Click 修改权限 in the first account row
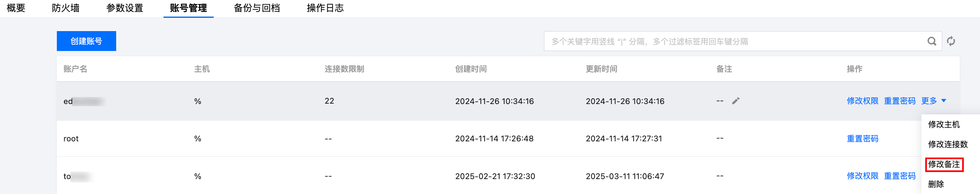Screen dimensions: 980x194 (863, 101)
